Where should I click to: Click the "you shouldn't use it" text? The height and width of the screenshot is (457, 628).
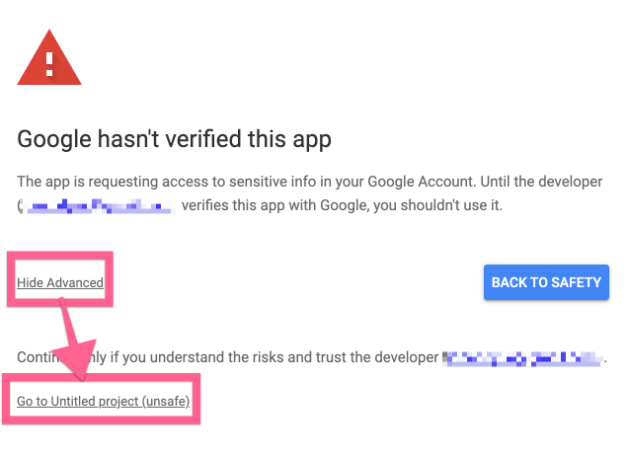(446, 206)
